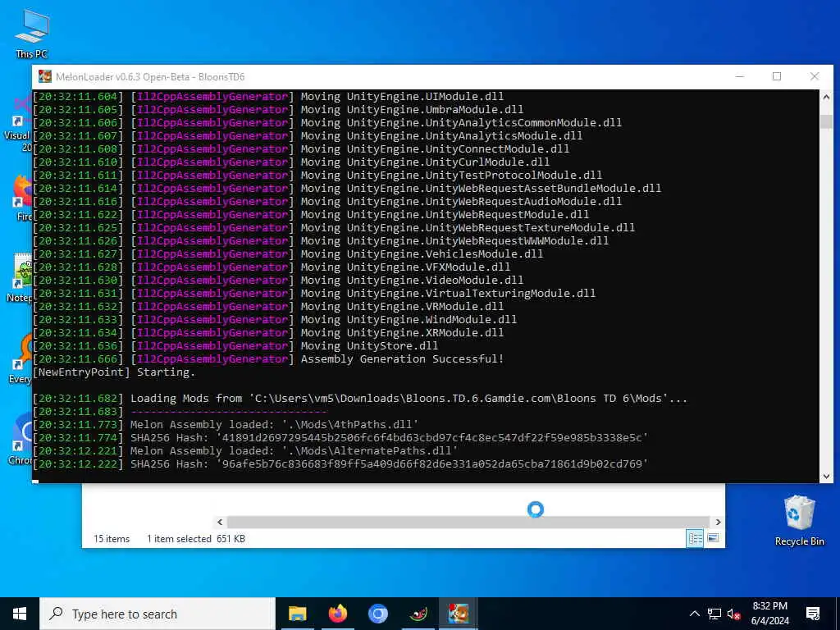Open This PC desktop icon
The image size is (840, 630).
pyautogui.click(x=32, y=34)
